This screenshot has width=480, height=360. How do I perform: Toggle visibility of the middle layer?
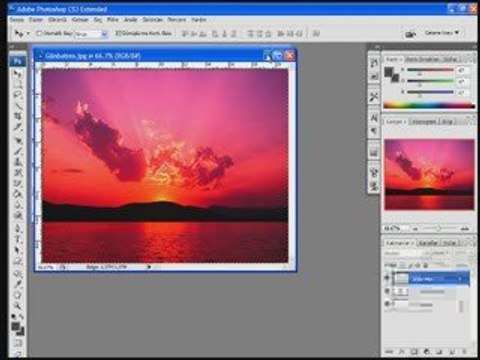[387, 291]
